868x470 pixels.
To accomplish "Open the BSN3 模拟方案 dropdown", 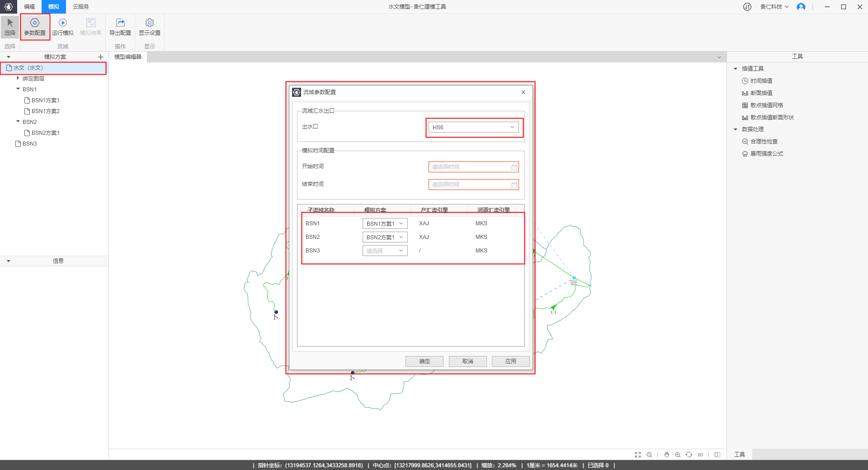I will pyautogui.click(x=385, y=251).
